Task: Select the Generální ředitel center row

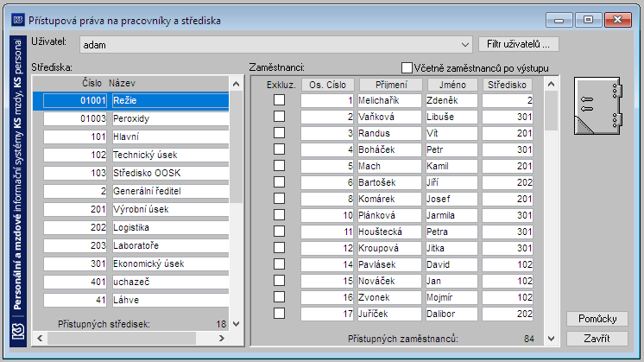Action: click(136, 191)
